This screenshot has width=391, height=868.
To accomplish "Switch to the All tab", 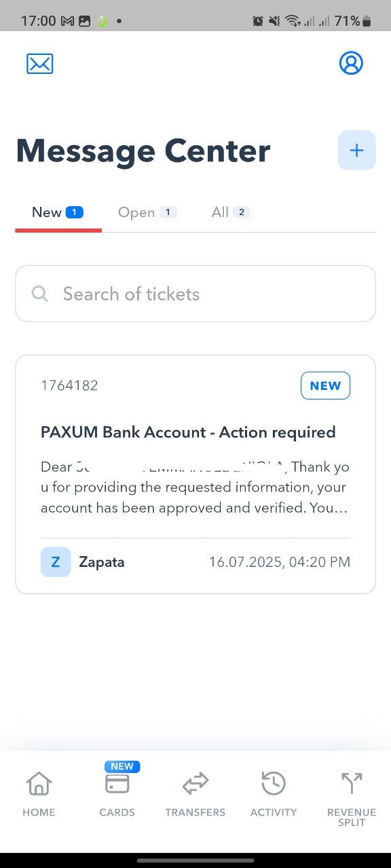I will tap(231, 212).
